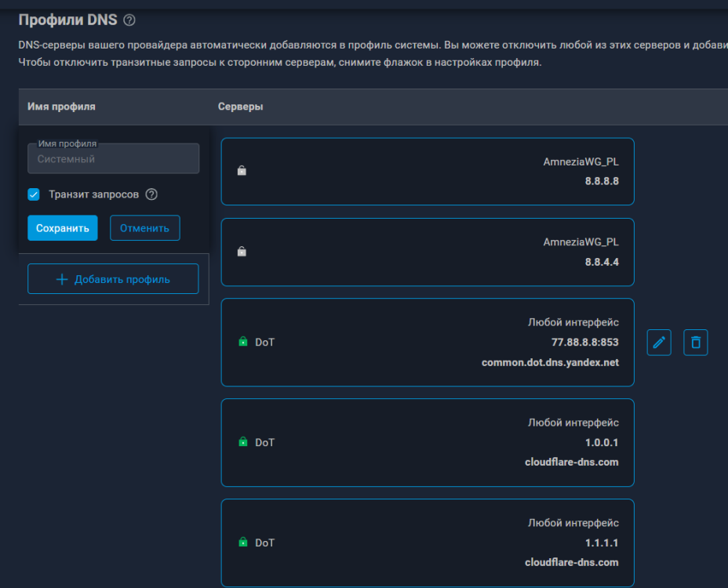The height and width of the screenshot is (588, 728).
Task: Click green lock on 1.0.0.1 card
Action: pyautogui.click(x=242, y=442)
